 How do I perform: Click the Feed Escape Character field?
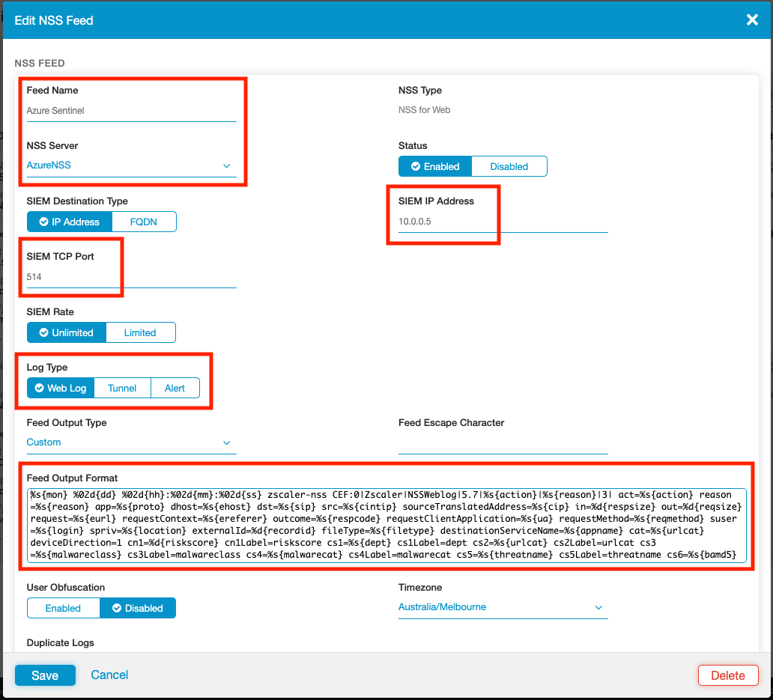tap(503, 443)
